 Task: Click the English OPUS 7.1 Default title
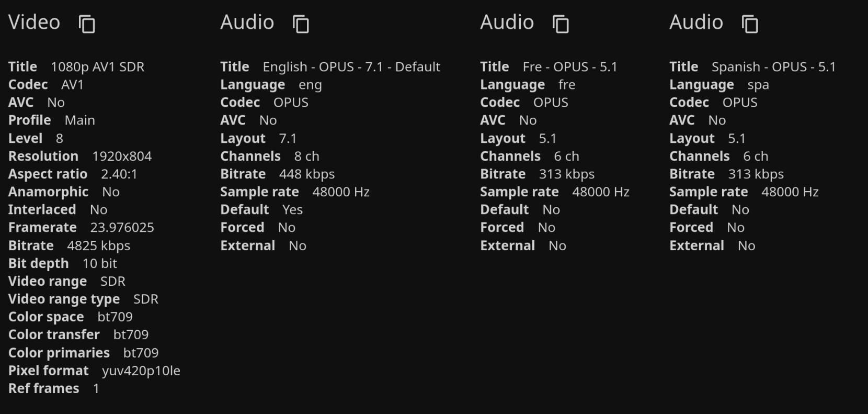coord(351,67)
